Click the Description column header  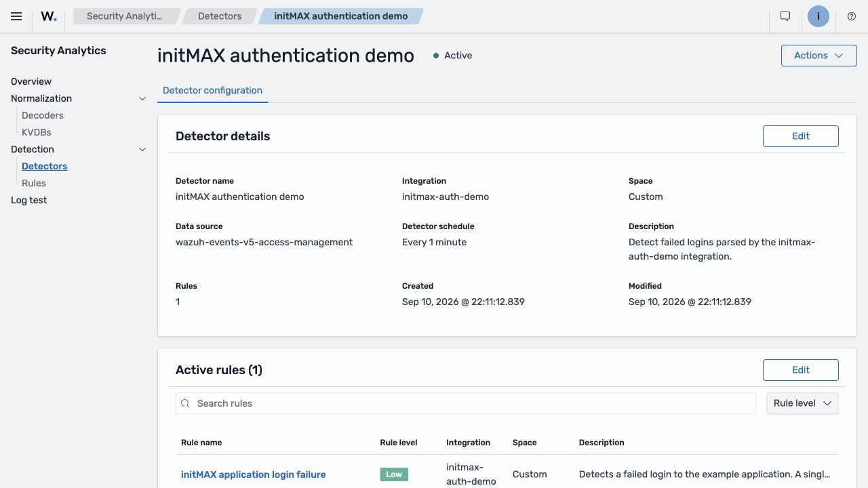tap(601, 443)
